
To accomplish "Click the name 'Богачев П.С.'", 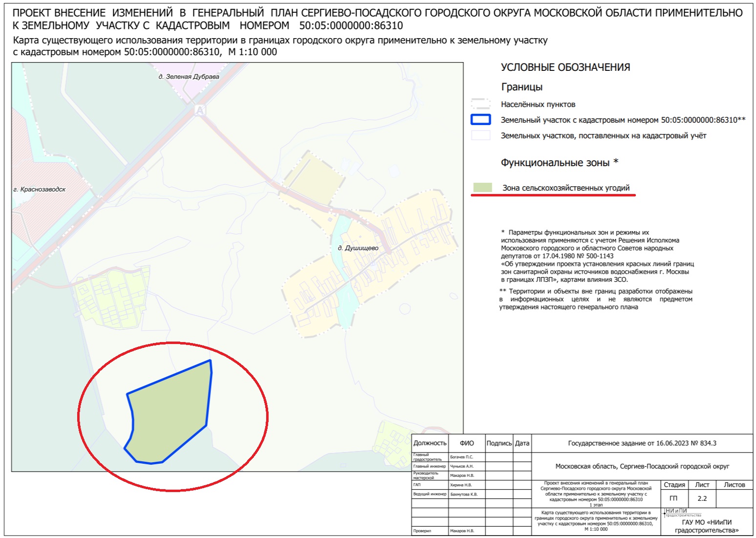I will [462, 457].
